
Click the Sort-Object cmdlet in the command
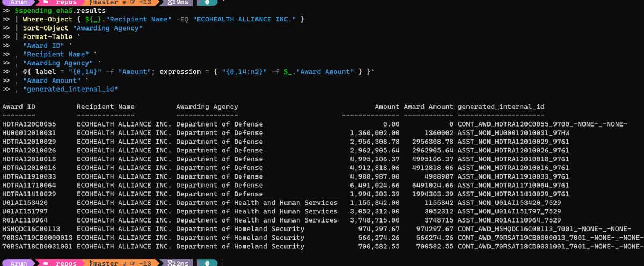(46, 28)
